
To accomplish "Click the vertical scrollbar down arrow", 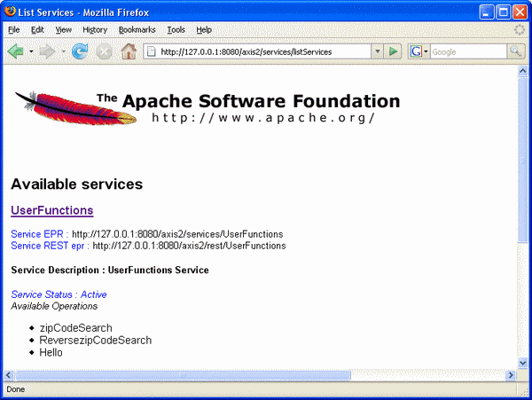I will [523, 362].
